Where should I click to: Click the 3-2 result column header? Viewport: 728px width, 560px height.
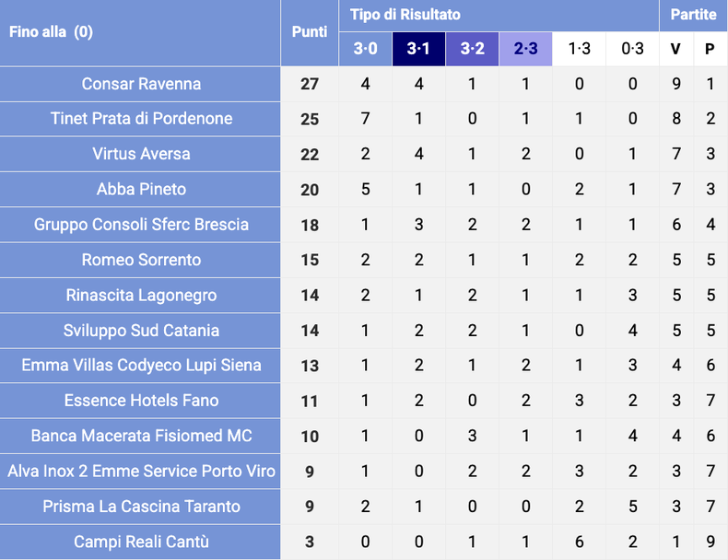(472, 49)
